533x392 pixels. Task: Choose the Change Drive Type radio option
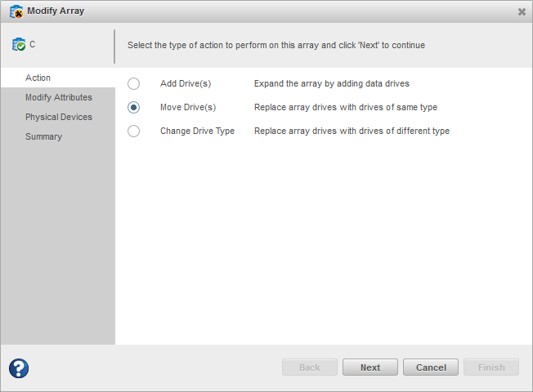click(x=134, y=131)
